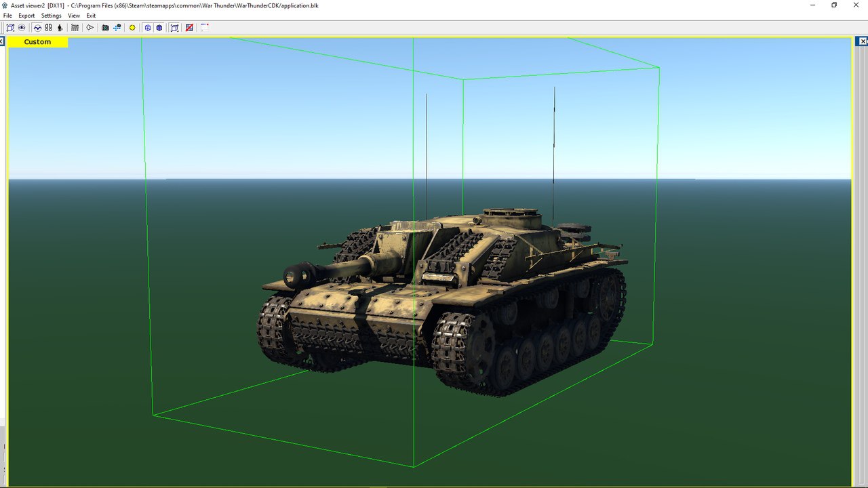Select the fly camera mode icon
The height and width of the screenshot is (488, 868).
(37, 28)
